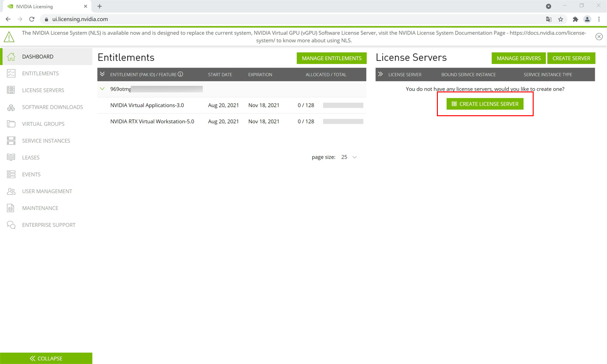
Task: Open Leases from the sidebar
Action: click(x=31, y=157)
